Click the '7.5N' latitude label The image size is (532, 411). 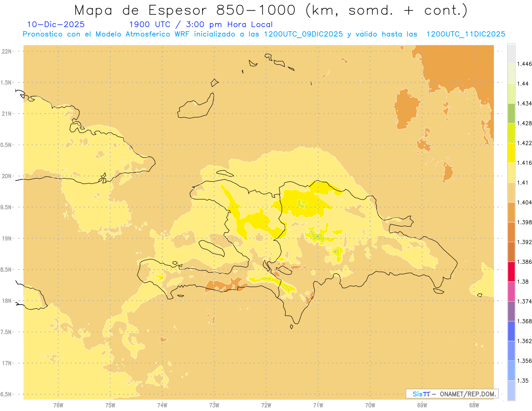click(x=7, y=333)
